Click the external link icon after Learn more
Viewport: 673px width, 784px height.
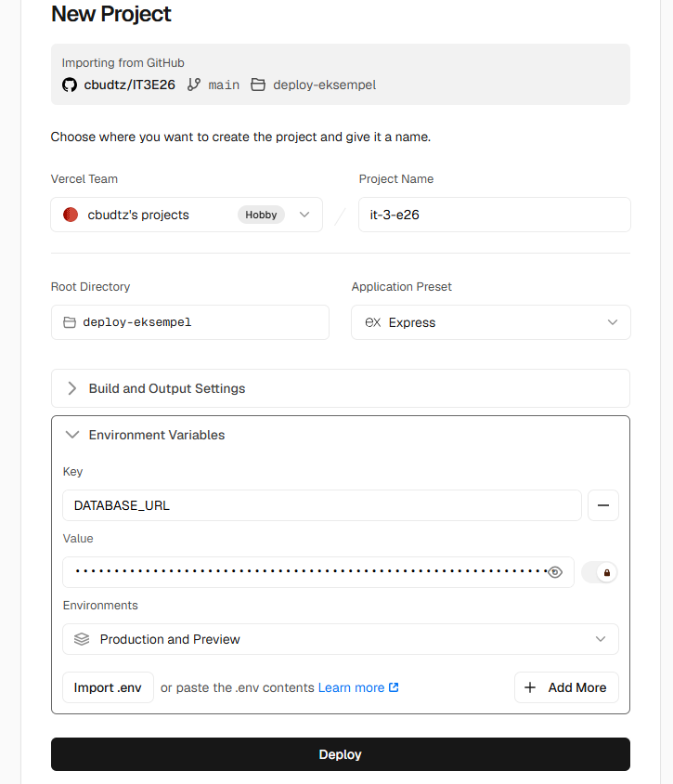(394, 687)
